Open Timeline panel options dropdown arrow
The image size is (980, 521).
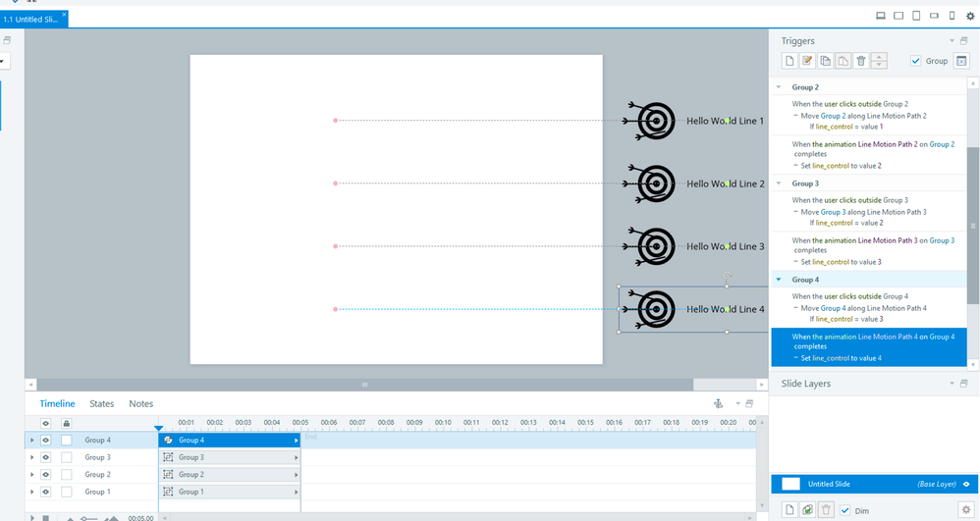tap(737, 403)
